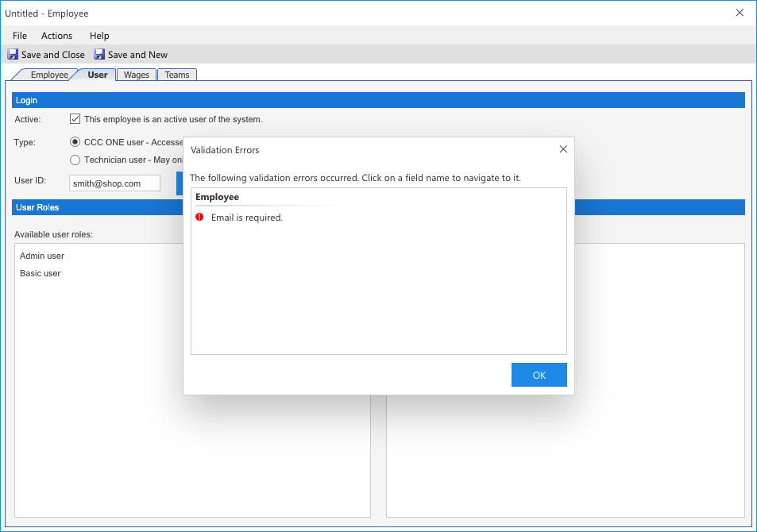Switch to the Employee tab
The image size is (757, 532).
click(x=49, y=75)
